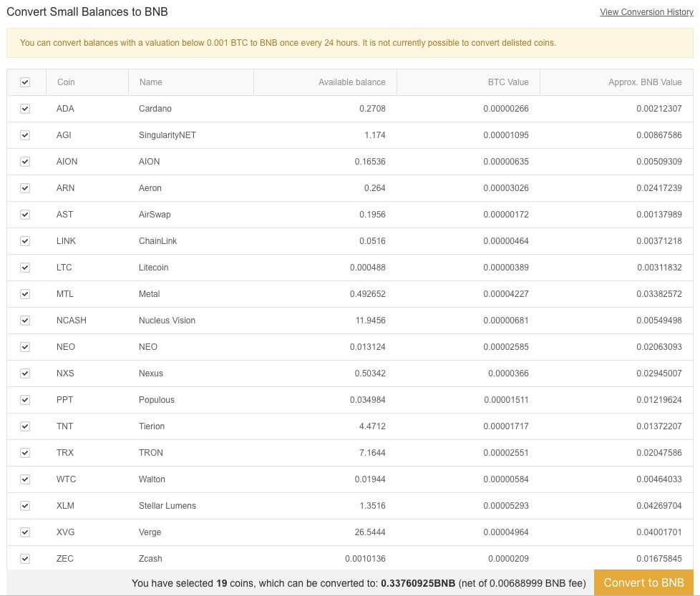Click the Convert to BNB button

pos(643,582)
